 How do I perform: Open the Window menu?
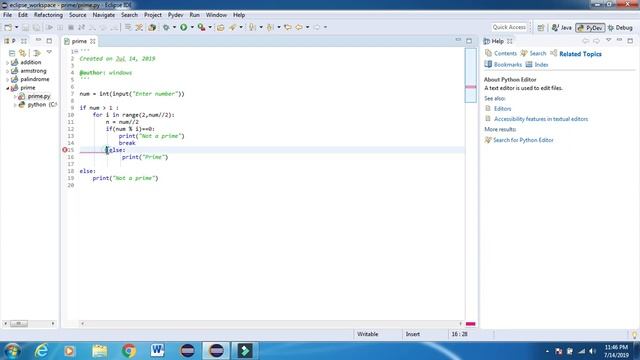point(216,15)
